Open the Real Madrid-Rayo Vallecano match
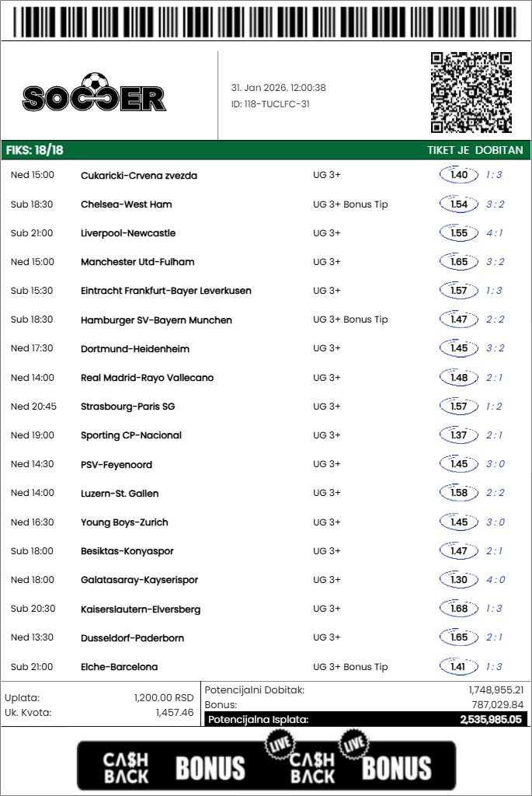 click(x=147, y=378)
